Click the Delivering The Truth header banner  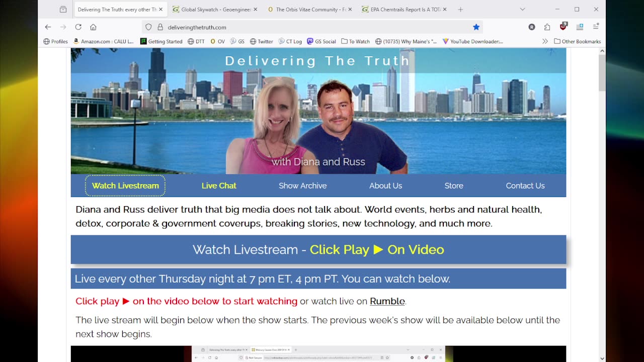point(318,111)
